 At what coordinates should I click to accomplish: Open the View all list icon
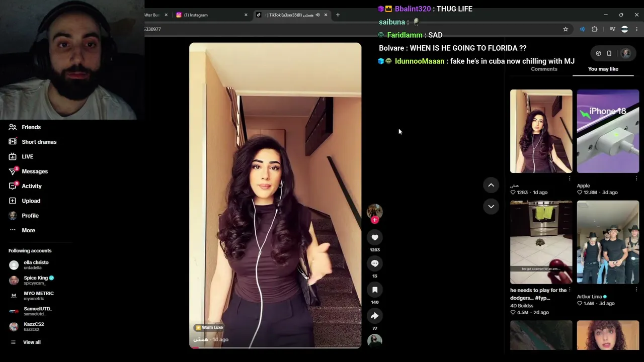[x=14, y=342]
